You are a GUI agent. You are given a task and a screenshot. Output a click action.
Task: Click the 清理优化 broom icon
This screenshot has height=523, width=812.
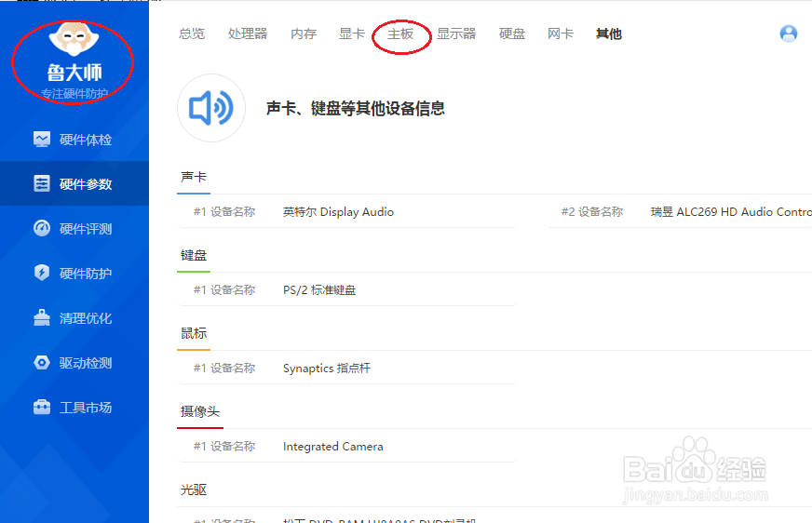42,317
